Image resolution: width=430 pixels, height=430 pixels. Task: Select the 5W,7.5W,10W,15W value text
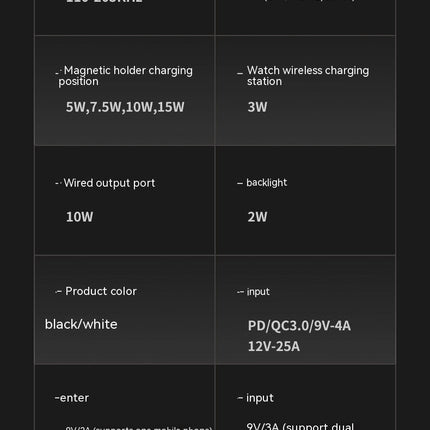tap(125, 107)
